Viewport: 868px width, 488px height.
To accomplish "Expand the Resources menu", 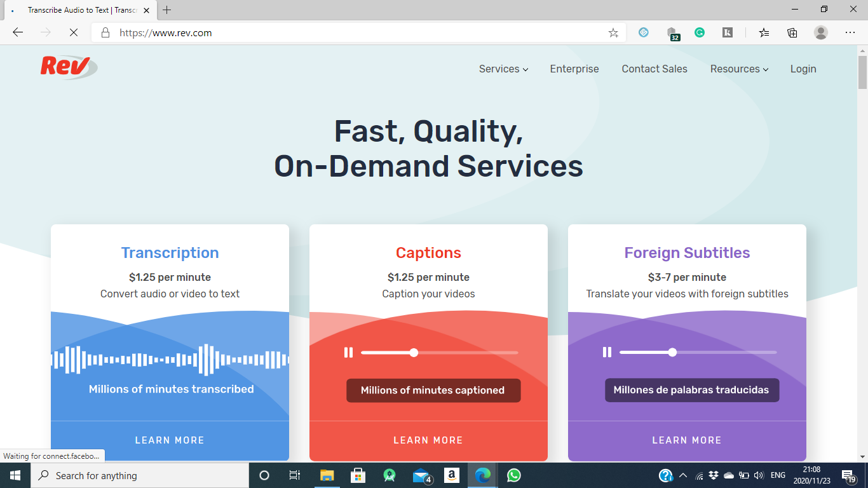I will tap(739, 69).
